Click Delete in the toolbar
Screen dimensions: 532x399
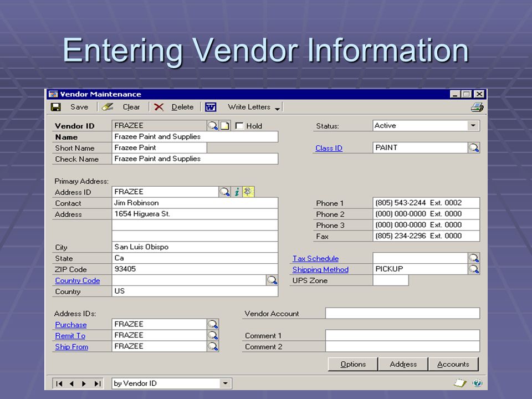coord(182,107)
